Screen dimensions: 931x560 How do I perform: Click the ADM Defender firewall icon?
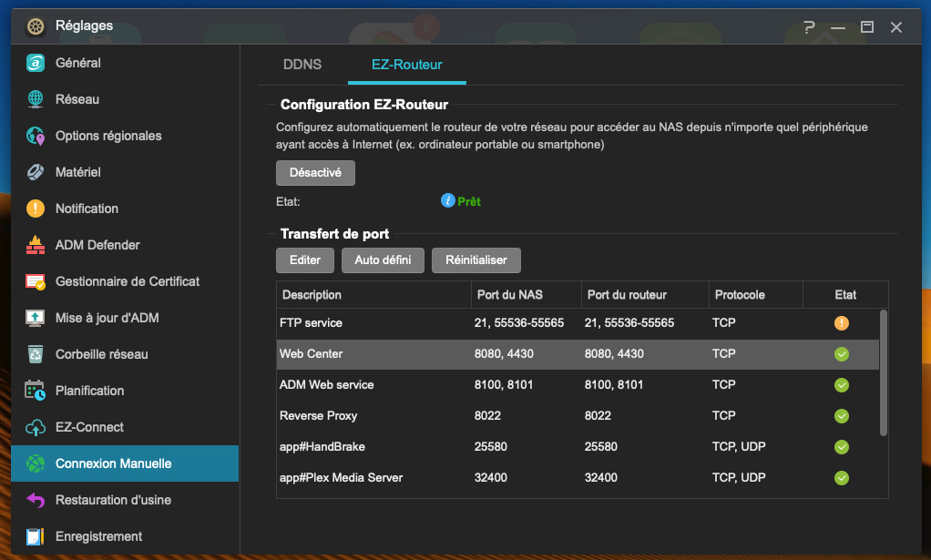coord(36,245)
